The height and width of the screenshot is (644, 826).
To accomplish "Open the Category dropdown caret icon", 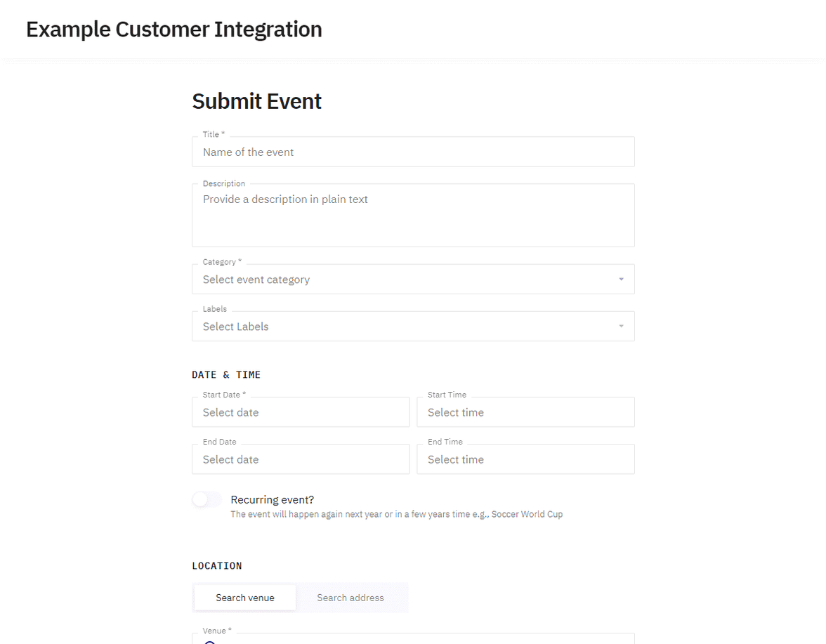I will tap(621, 279).
